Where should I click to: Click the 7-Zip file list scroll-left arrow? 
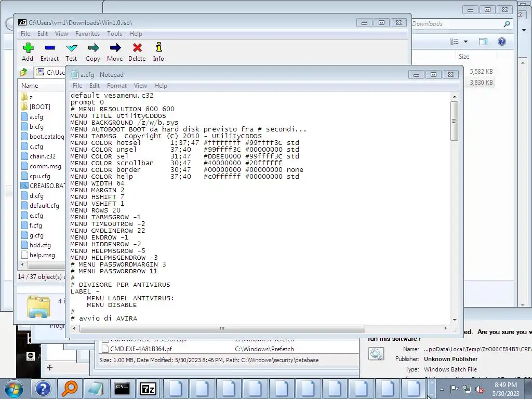(x=22, y=264)
